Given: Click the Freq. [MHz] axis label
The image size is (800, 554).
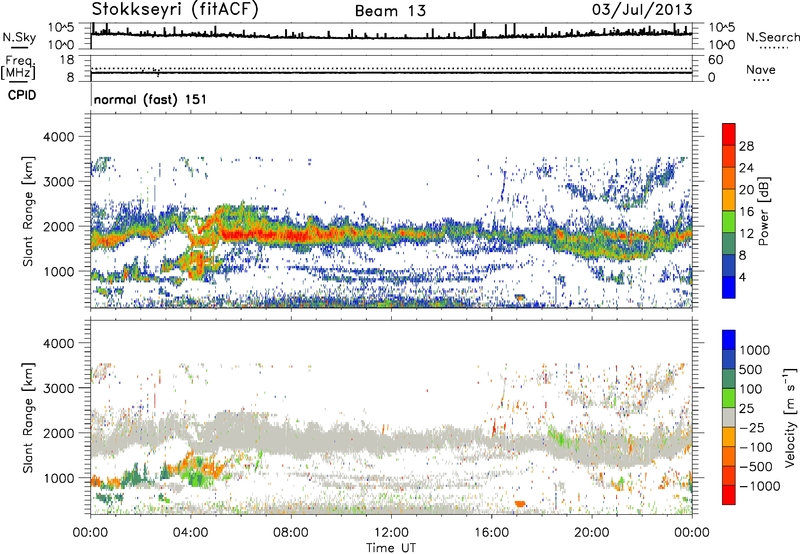Looking at the screenshot, I should (x=18, y=67).
